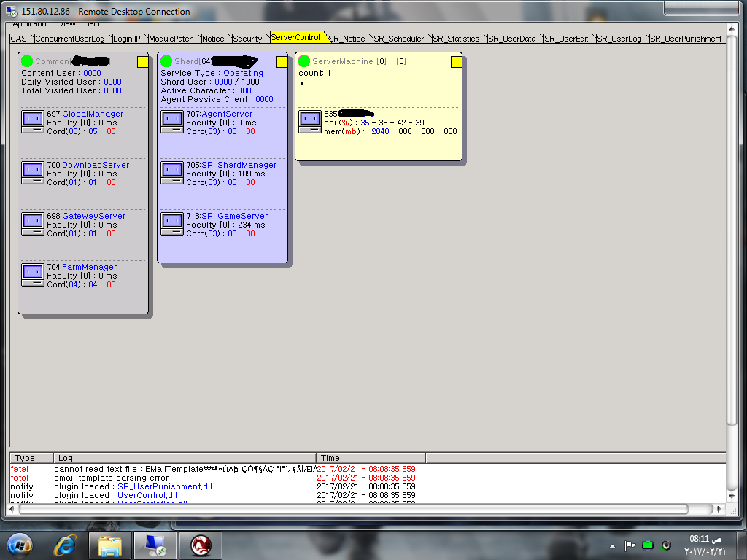Viewport: 747px width, 560px height.
Task: Click green status light on Shard panel
Action: click(166, 61)
